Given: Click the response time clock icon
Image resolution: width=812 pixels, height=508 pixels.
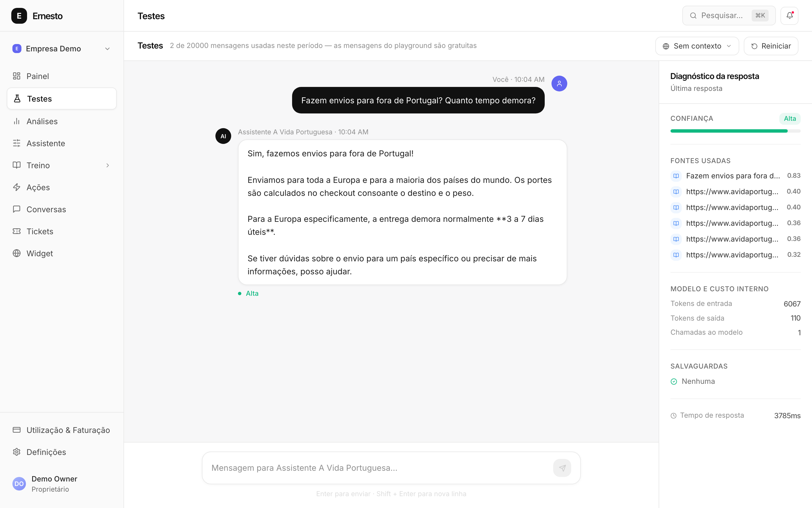Looking at the screenshot, I should click(x=673, y=416).
